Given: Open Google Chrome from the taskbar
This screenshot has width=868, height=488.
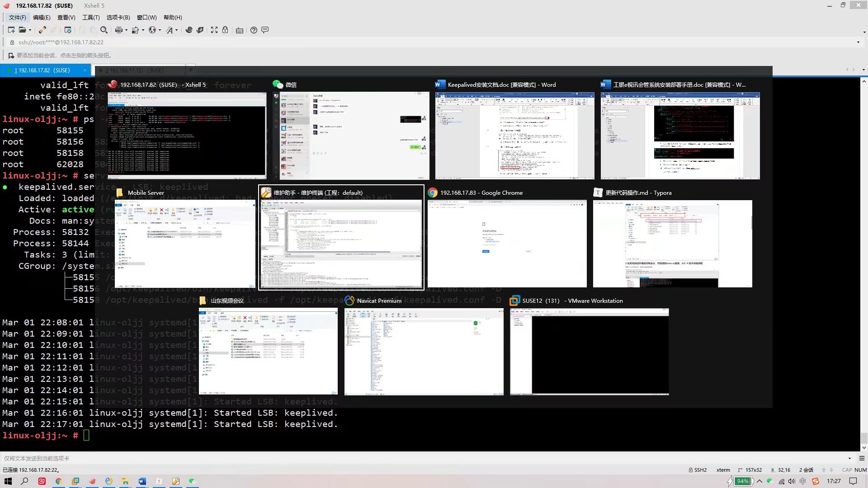Looking at the screenshot, I should [x=58, y=481].
